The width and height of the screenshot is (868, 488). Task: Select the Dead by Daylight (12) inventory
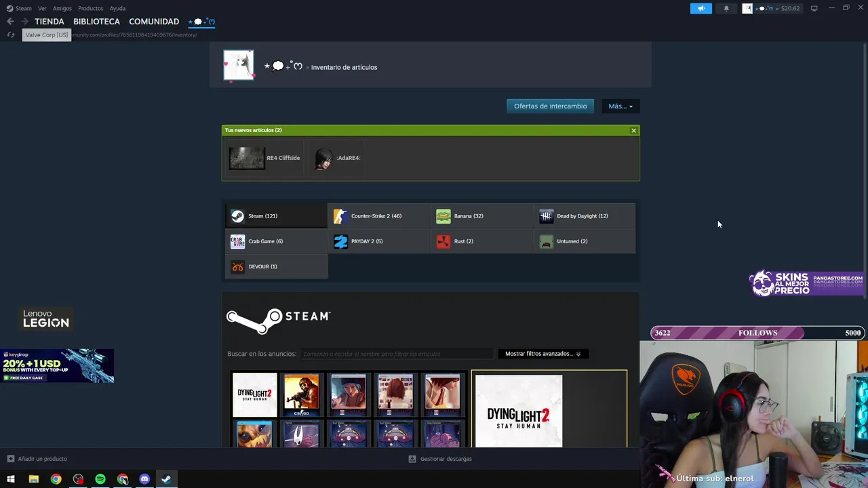pyautogui.click(x=585, y=216)
